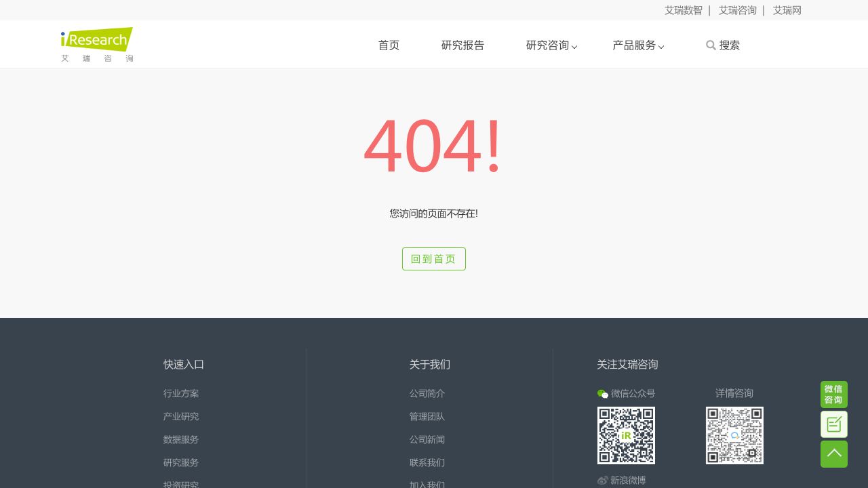Image resolution: width=868 pixels, height=488 pixels.
Task: Go to 首页 in navigation bar
Action: pos(389,45)
